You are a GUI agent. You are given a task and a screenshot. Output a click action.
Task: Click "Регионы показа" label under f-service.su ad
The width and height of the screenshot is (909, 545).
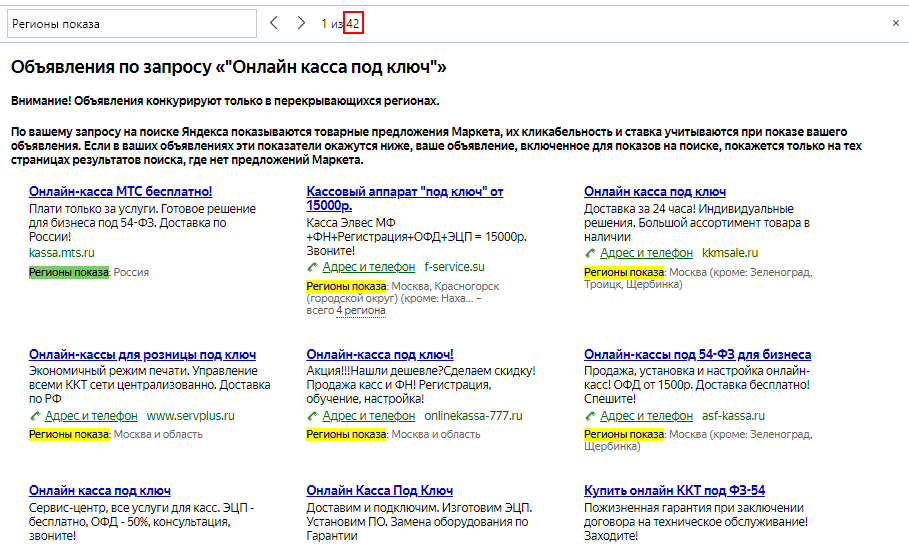click(346, 286)
